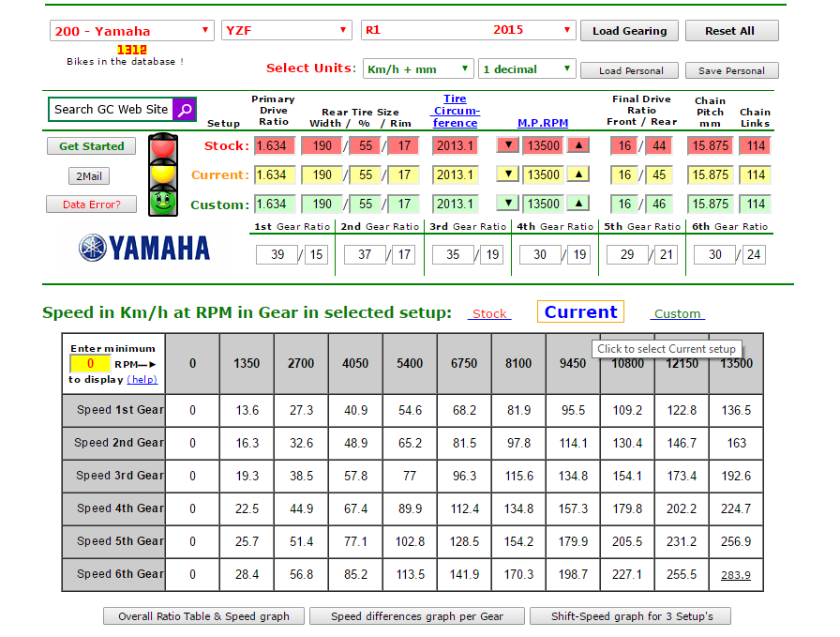Decrease Current M.P.RPM with the down arrow
This screenshot has height=637, width=840.
[507, 174]
